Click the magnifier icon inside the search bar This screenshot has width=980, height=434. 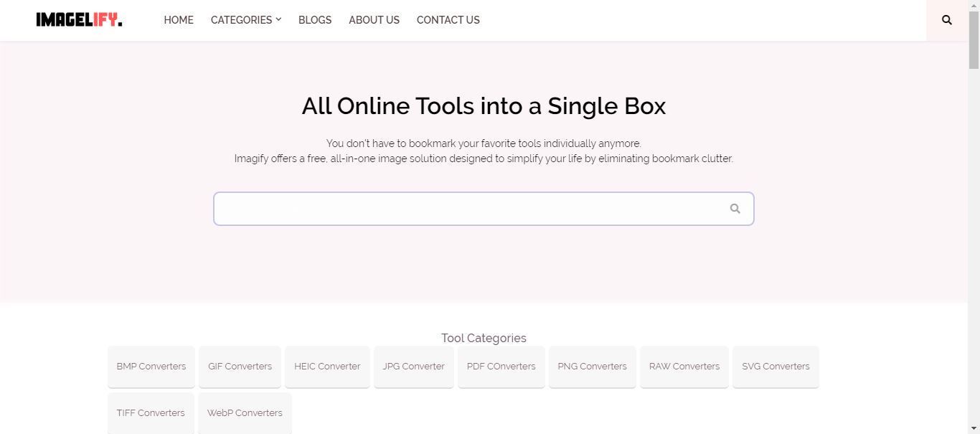(x=735, y=208)
